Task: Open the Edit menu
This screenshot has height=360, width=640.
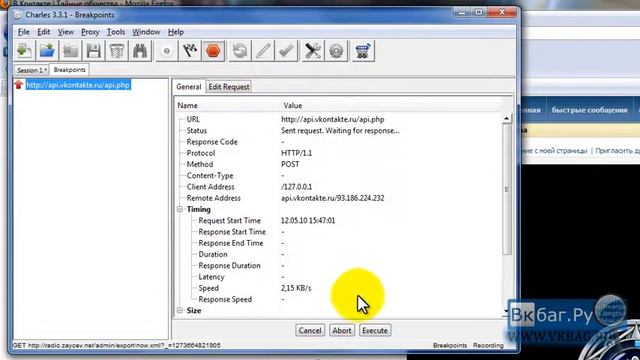Action: (44, 32)
